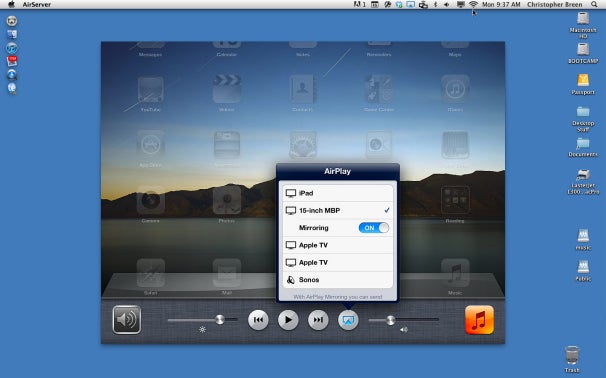
Task: Select the Apple TV entry directly above Sonos
Action: [338, 262]
